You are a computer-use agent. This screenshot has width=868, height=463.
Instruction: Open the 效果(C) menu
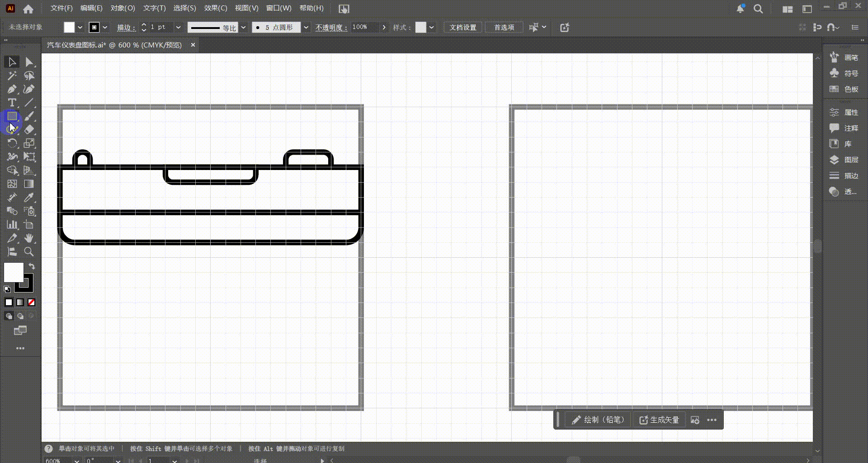tap(215, 8)
